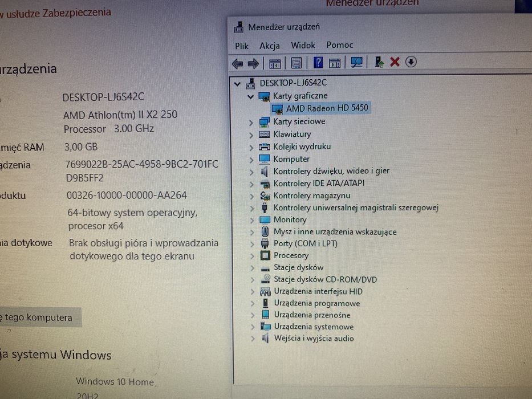Click 'AMD Athlon(tm) II X2 250' text
The width and height of the screenshot is (532, 399).
click(120, 115)
